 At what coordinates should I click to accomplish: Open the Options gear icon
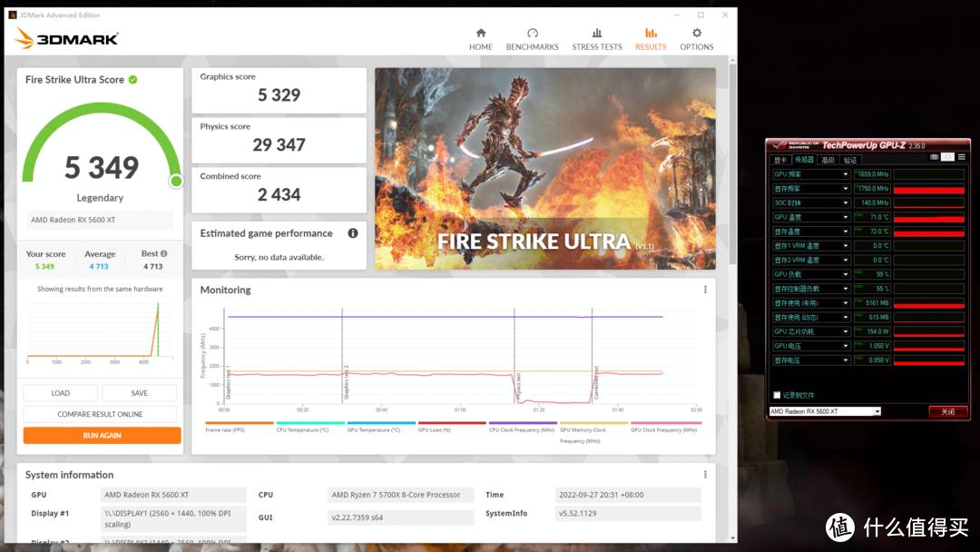(x=697, y=33)
